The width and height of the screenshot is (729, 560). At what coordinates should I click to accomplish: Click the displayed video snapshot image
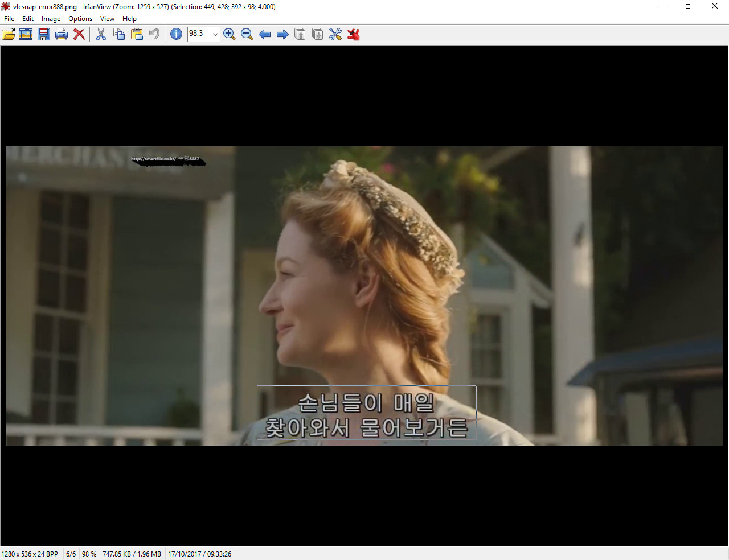(x=364, y=295)
